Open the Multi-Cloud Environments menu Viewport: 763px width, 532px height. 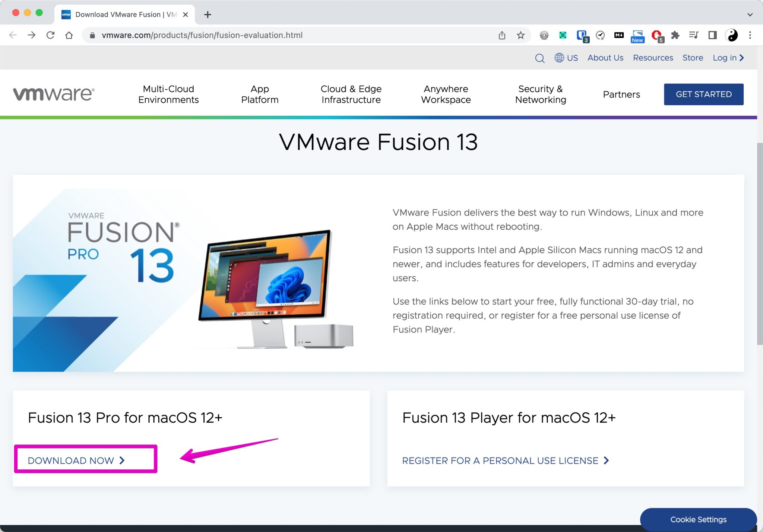click(x=168, y=94)
